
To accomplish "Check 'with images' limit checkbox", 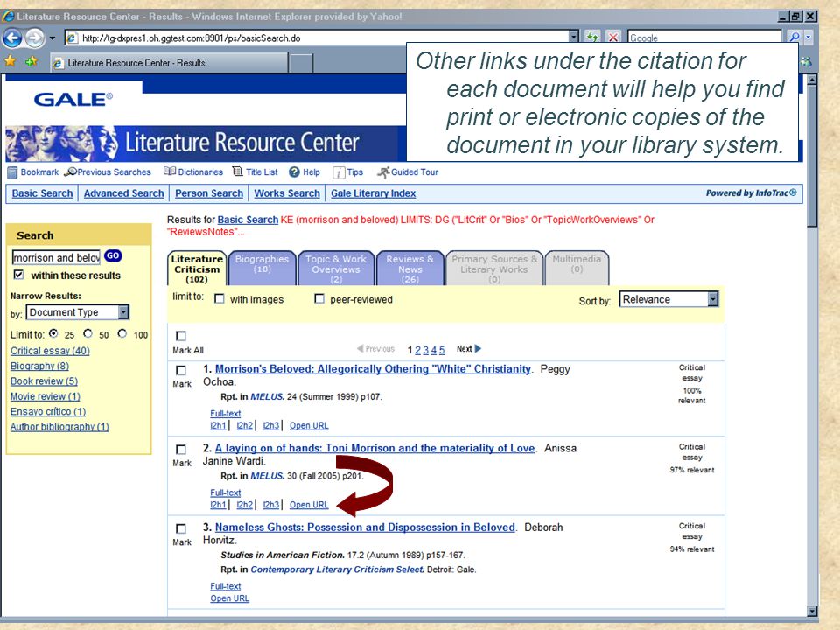I will [x=219, y=298].
